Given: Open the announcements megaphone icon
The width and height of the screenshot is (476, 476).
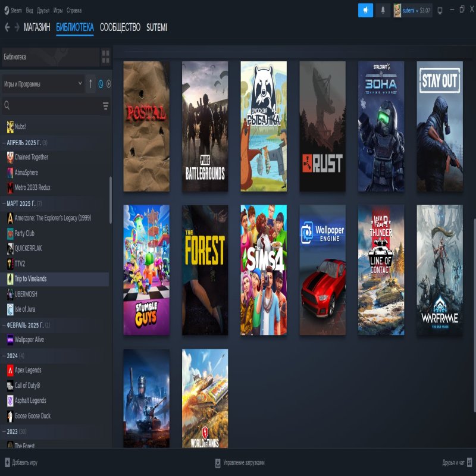Looking at the screenshot, I should pyautogui.click(x=365, y=10).
